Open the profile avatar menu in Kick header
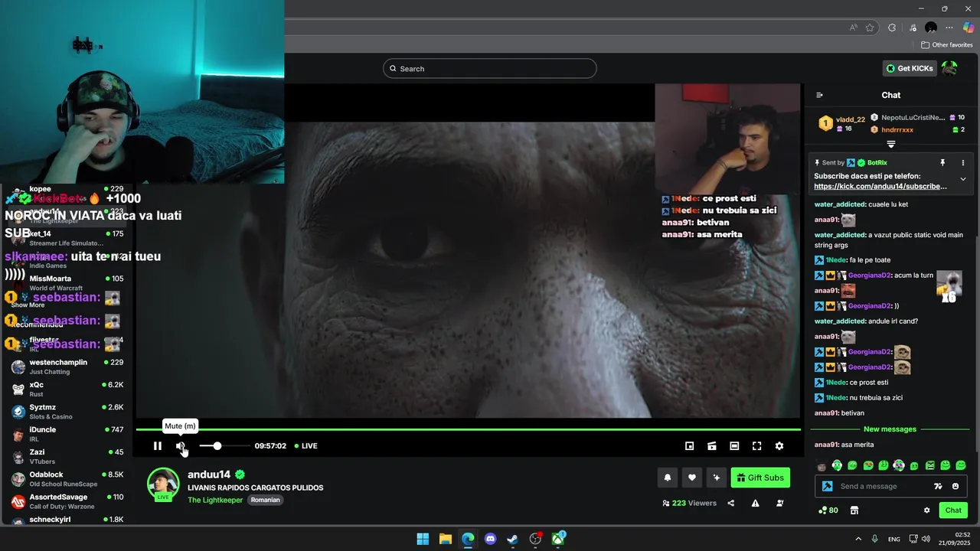This screenshot has height=551, width=980. click(950, 68)
